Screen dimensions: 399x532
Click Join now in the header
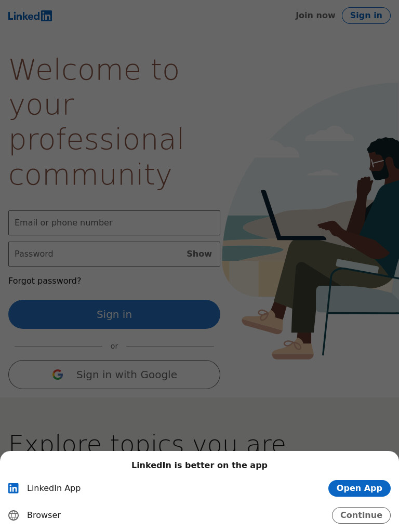pos(315,15)
